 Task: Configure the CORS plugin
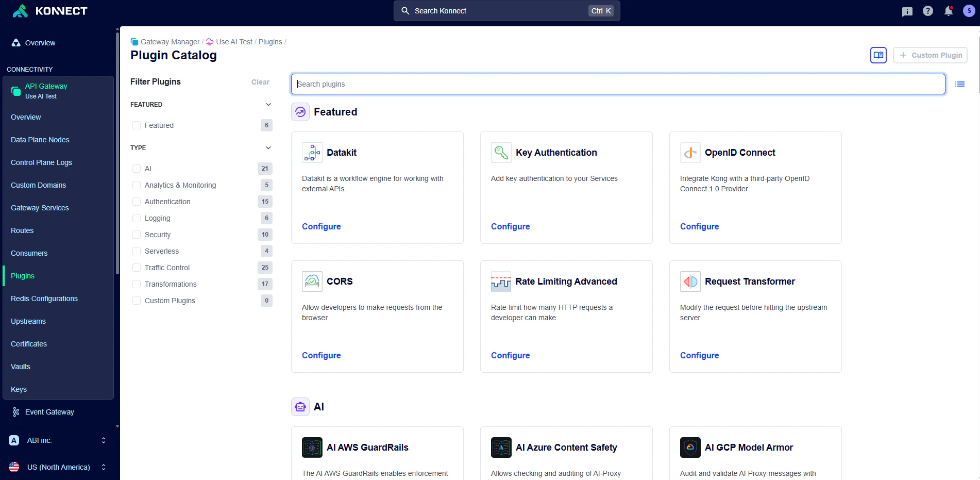(x=322, y=355)
